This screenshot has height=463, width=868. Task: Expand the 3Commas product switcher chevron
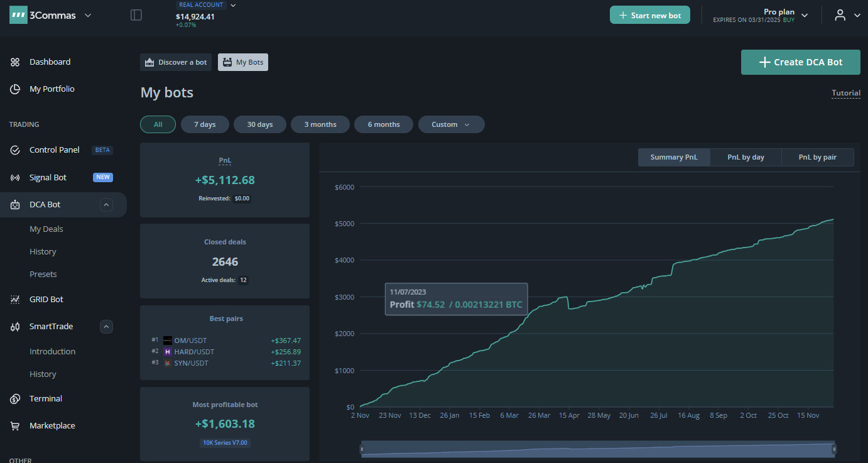coord(88,15)
